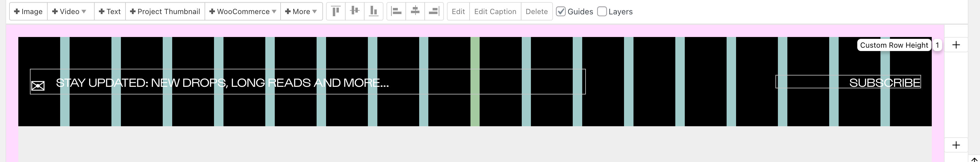The height and width of the screenshot is (162, 980).
Task: Click the envelope icon in the banner
Action: [38, 86]
